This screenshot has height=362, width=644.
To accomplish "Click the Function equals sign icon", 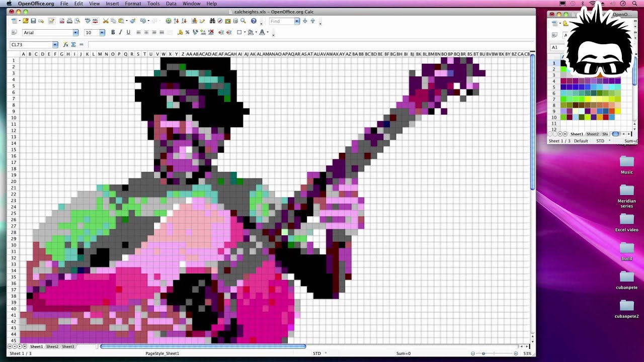I will pyautogui.click(x=81, y=45).
